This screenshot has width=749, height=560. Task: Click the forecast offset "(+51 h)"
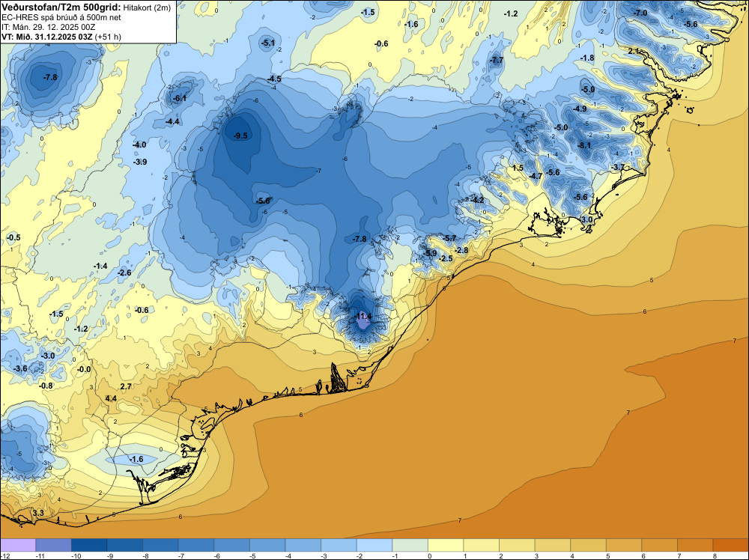[x=108, y=37]
